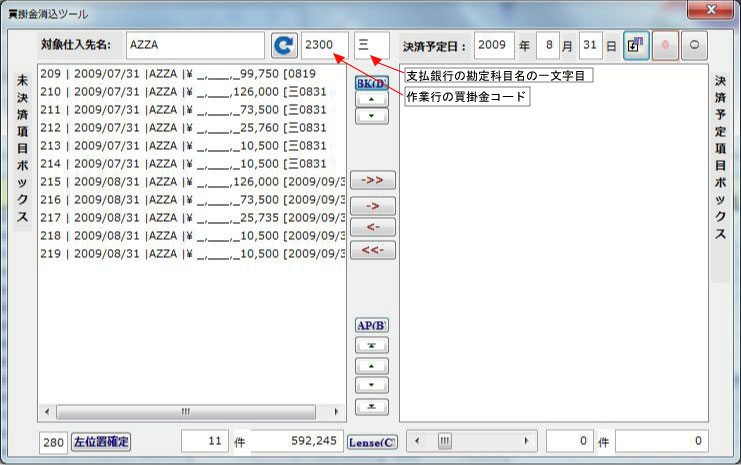Click the right-side total field after 件

[662, 441]
